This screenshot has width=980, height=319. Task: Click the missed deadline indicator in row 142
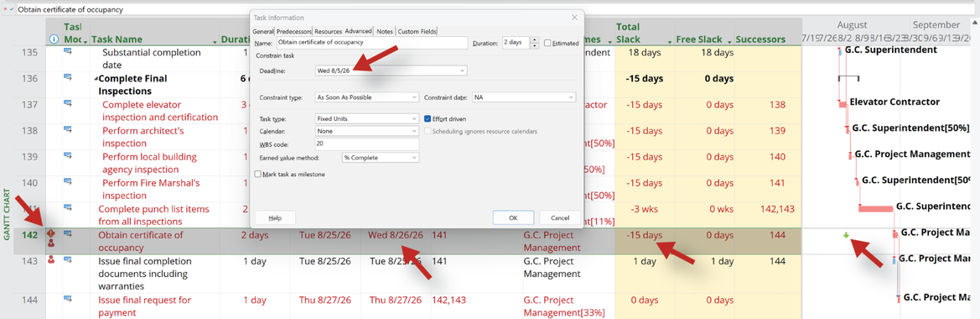pyautogui.click(x=51, y=234)
